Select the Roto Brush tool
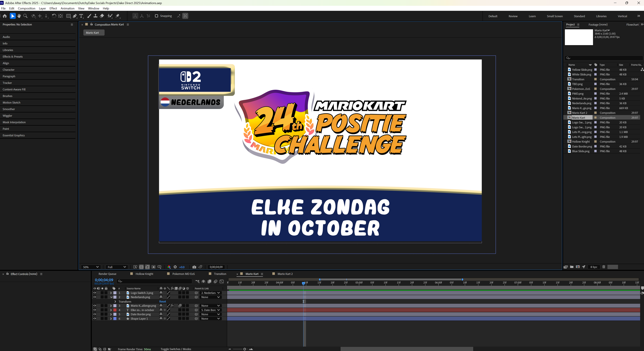Screen dimensions: 644x351 [x=110, y=16]
